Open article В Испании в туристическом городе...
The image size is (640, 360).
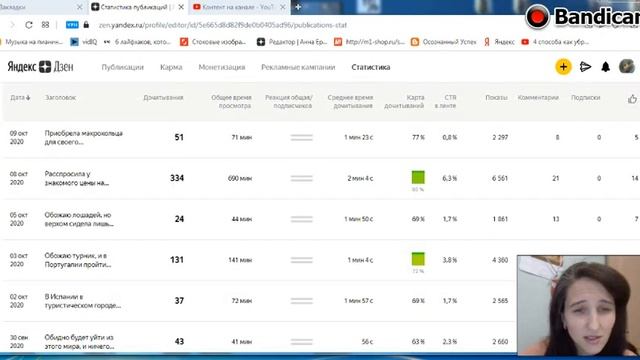coord(82,301)
